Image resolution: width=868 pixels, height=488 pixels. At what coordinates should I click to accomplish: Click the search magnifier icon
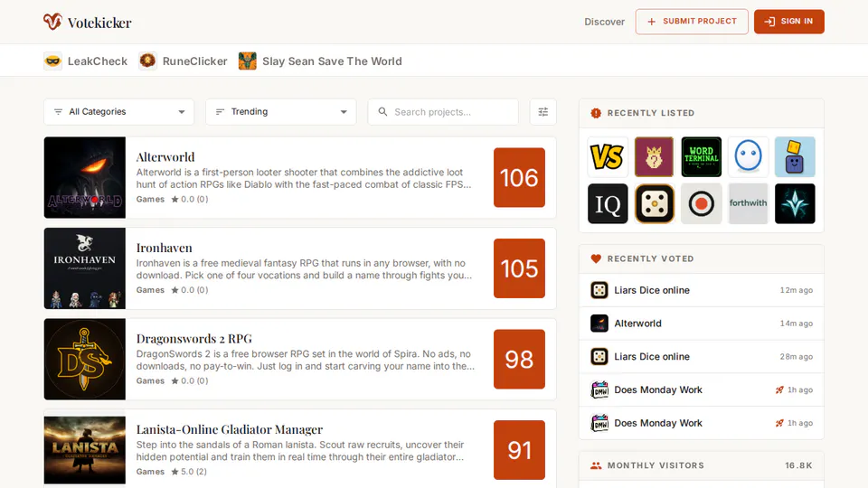pos(382,112)
